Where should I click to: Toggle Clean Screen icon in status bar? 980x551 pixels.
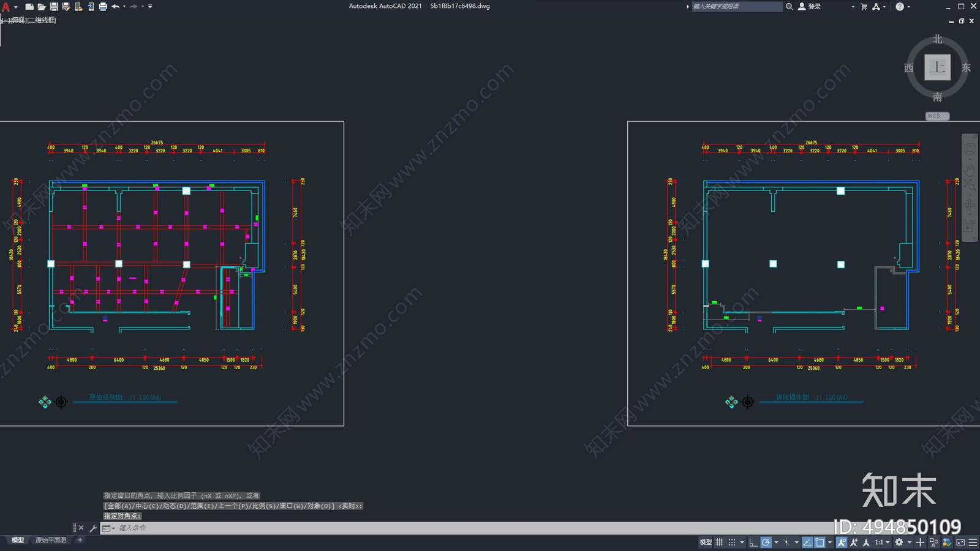(960, 542)
